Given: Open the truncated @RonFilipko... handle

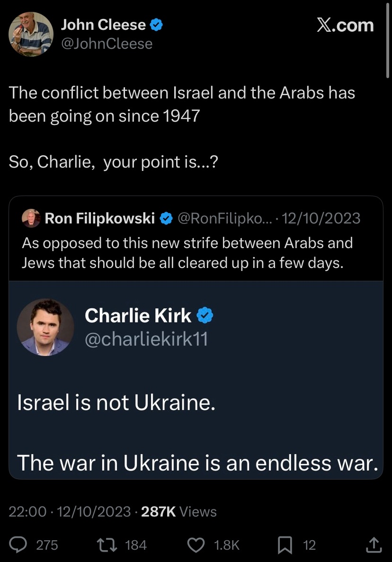Looking at the screenshot, I should point(225,218).
